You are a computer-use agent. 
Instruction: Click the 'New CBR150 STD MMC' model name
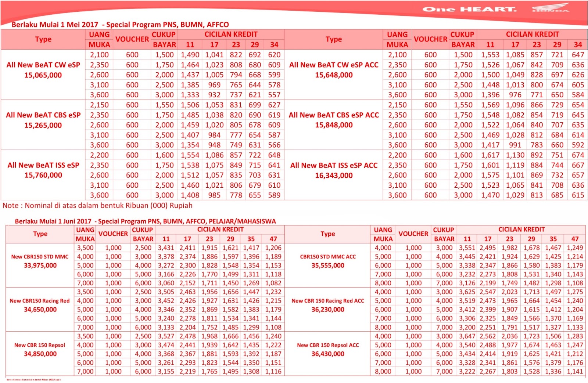click(x=40, y=257)
